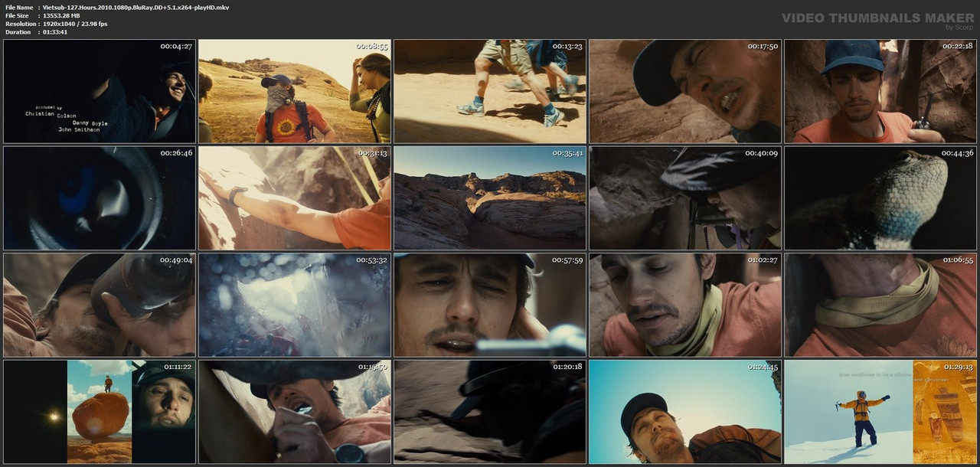980x467 pixels.
Task: Open the blue sky selfie frame 01:24:45
Action: point(685,412)
